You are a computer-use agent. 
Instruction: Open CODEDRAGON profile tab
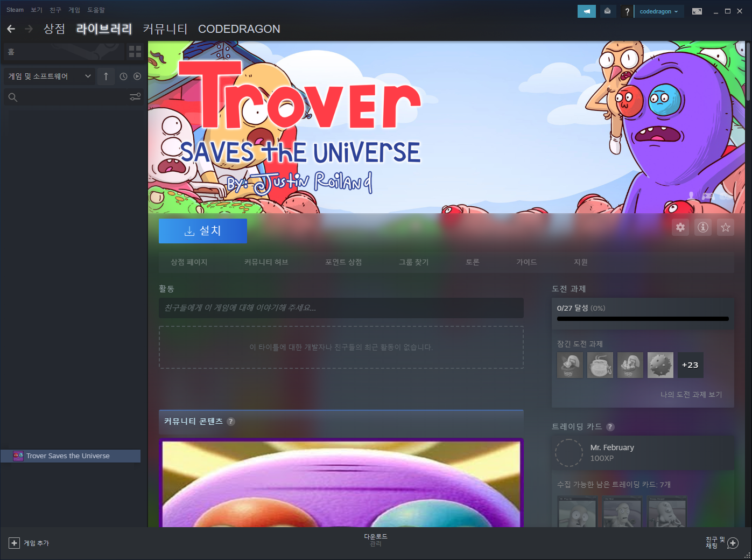click(239, 29)
